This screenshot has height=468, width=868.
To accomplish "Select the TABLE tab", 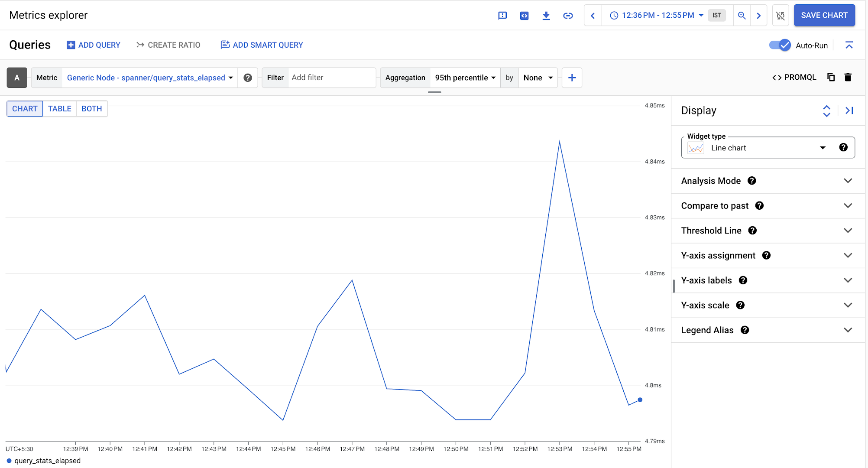I will pos(60,108).
